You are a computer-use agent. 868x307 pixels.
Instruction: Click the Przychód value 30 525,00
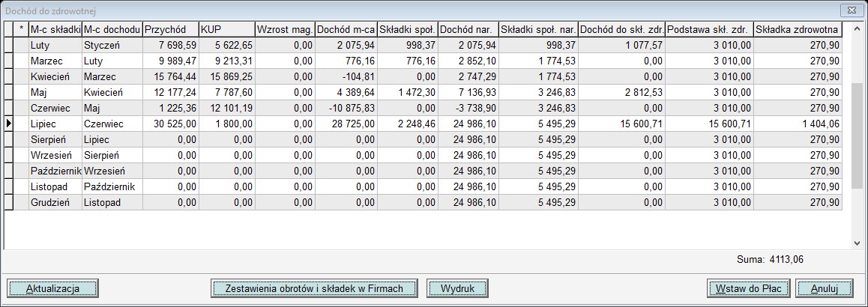[170, 124]
